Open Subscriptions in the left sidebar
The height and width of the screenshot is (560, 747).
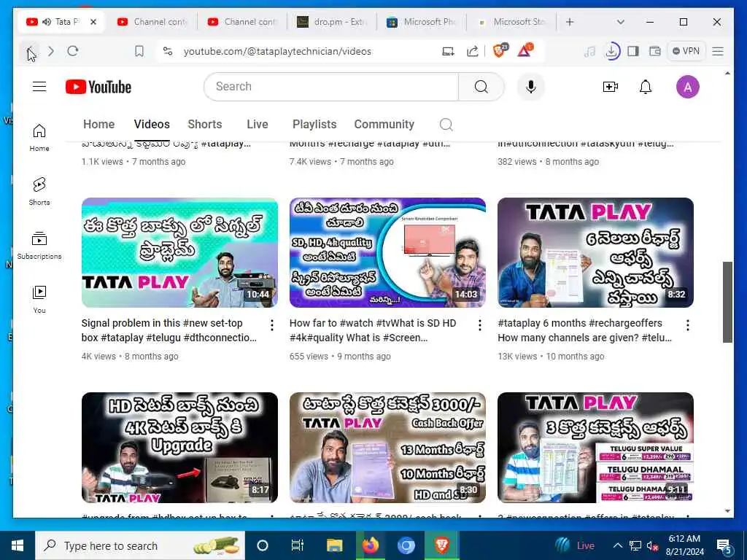click(39, 245)
